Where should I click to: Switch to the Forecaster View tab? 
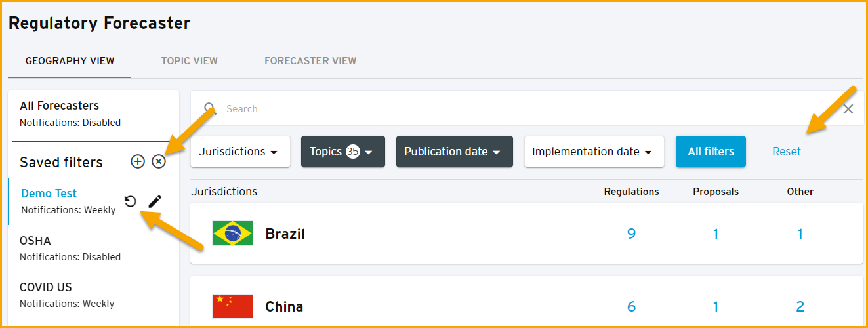point(310,61)
